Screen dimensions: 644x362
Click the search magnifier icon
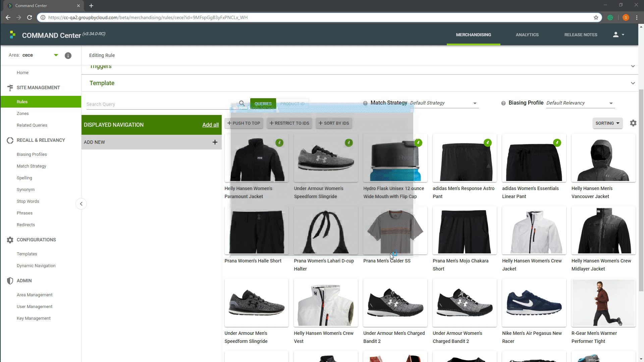tap(242, 103)
